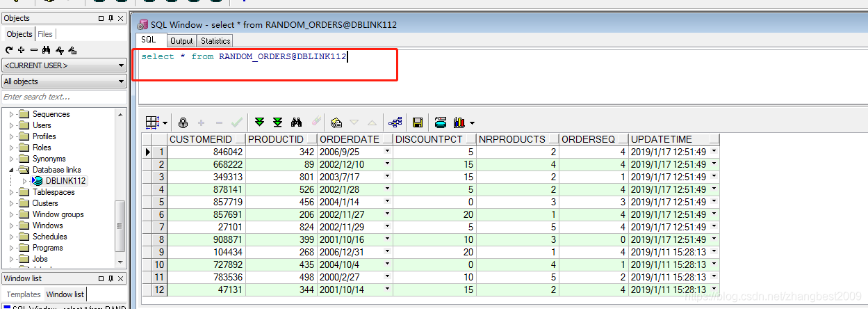The width and height of the screenshot is (868, 309).
Task: Expand the Sequences tree node
Action: pos(12,114)
